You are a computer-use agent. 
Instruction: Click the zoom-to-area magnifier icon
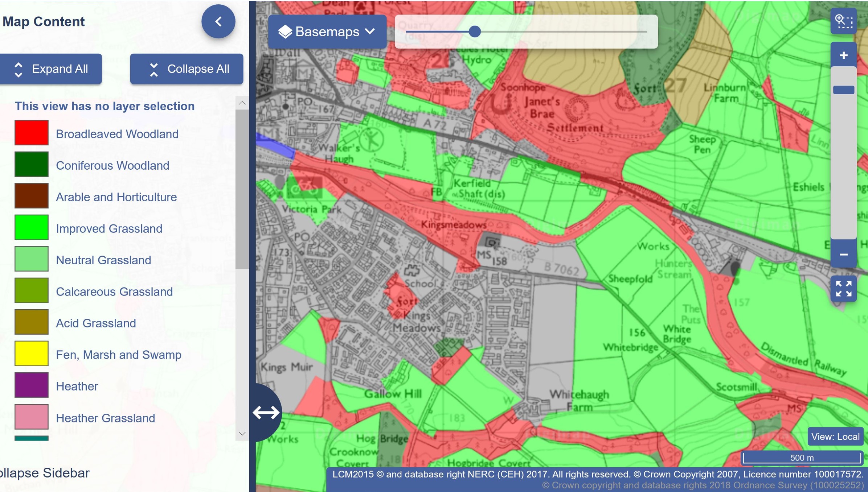843,21
